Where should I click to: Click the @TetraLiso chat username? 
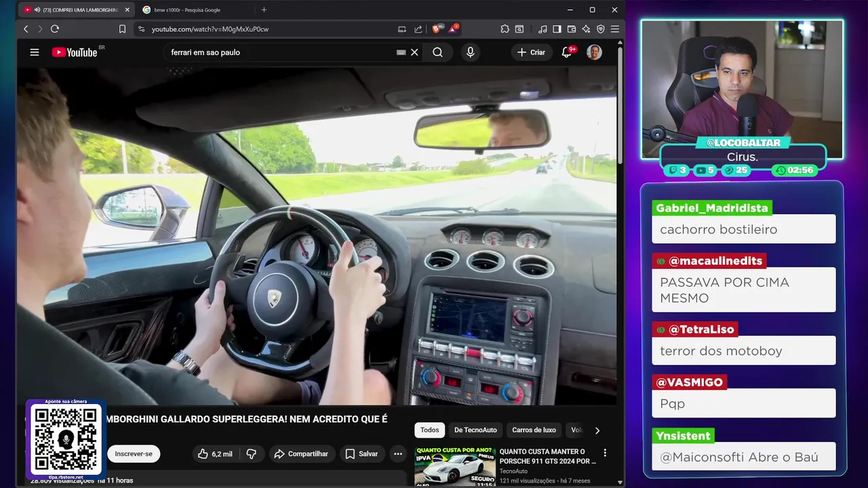point(694,329)
